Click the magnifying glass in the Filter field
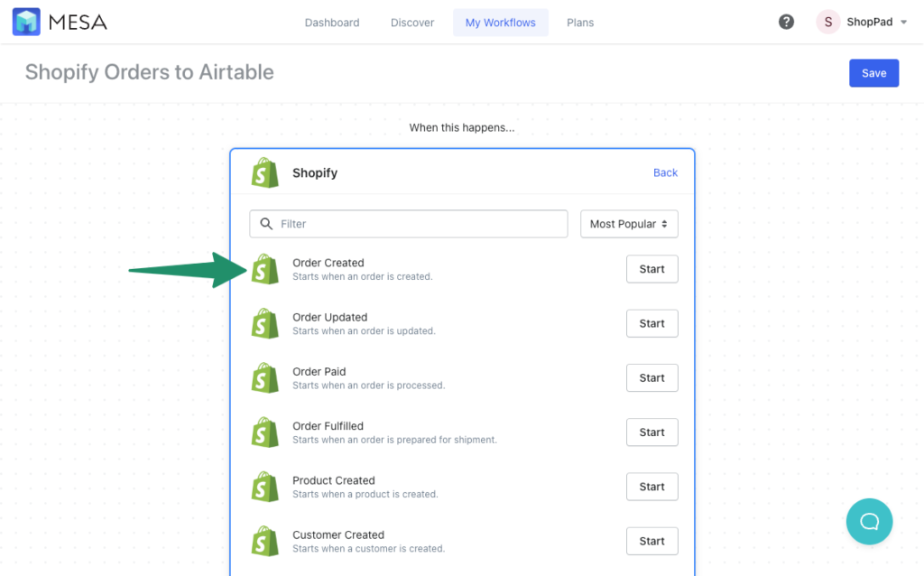The width and height of the screenshot is (924, 576). click(266, 223)
